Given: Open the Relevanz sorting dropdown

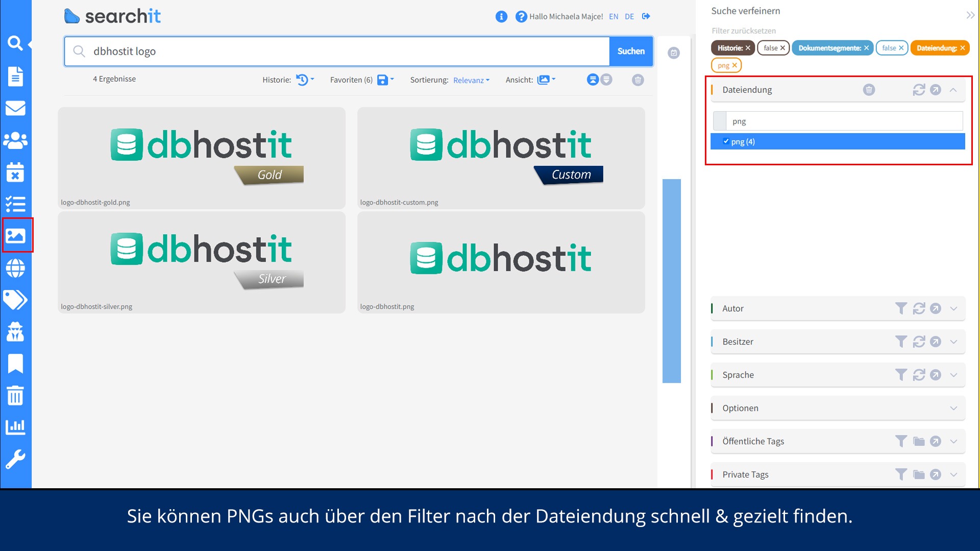Looking at the screenshot, I should click(471, 80).
